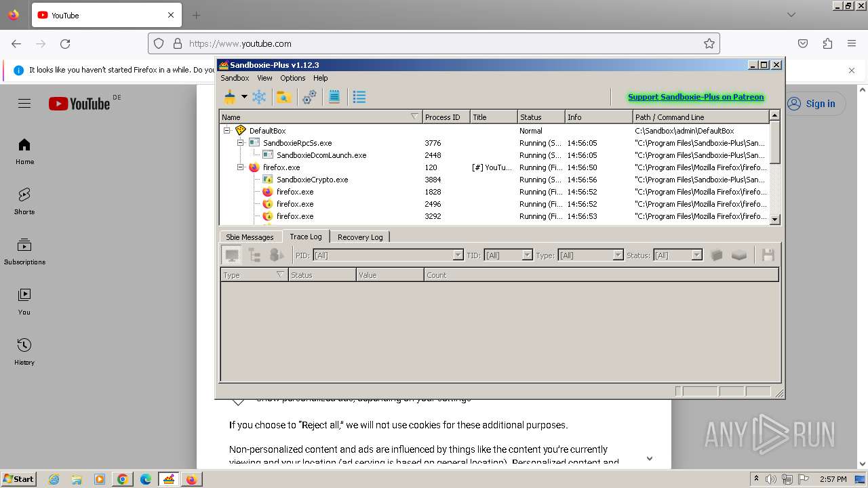Select the Trace Log tab
Screen dimensions: 868x488
point(306,237)
